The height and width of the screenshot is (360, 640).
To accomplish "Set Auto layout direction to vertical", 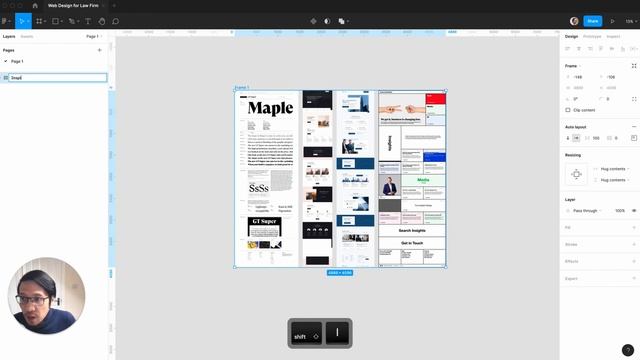I will (x=568, y=138).
